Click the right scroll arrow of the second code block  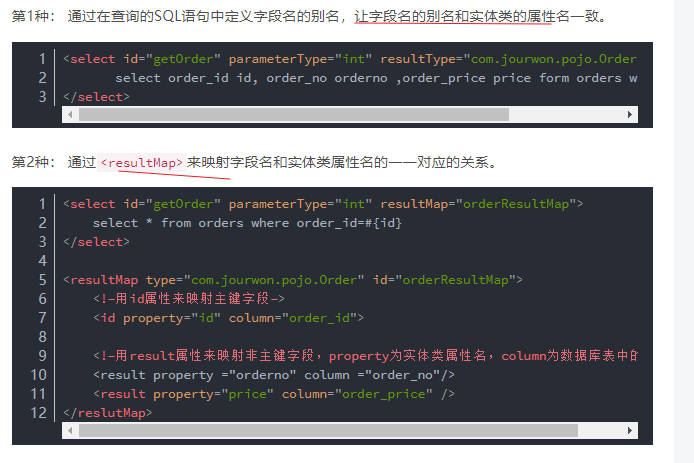(629, 431)
